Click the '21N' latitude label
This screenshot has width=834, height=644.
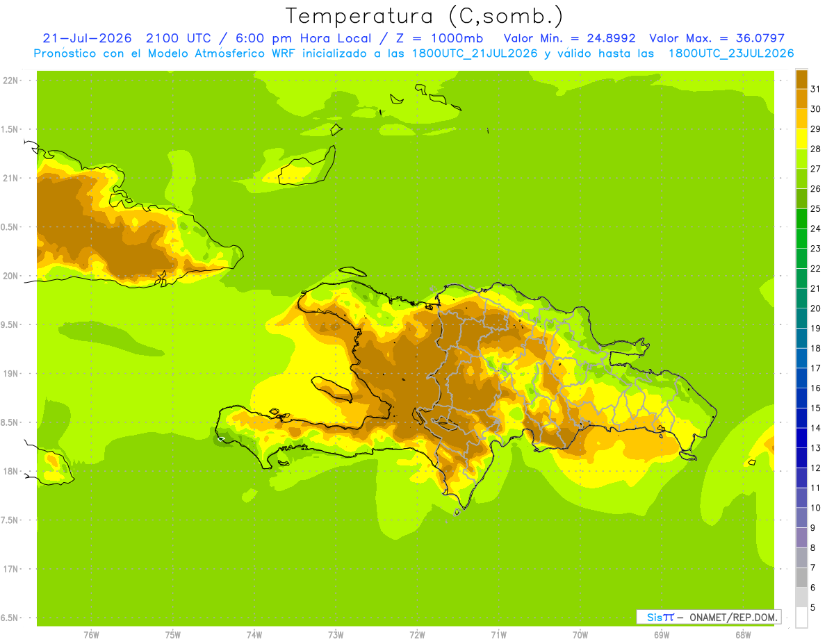click(10, 178)
